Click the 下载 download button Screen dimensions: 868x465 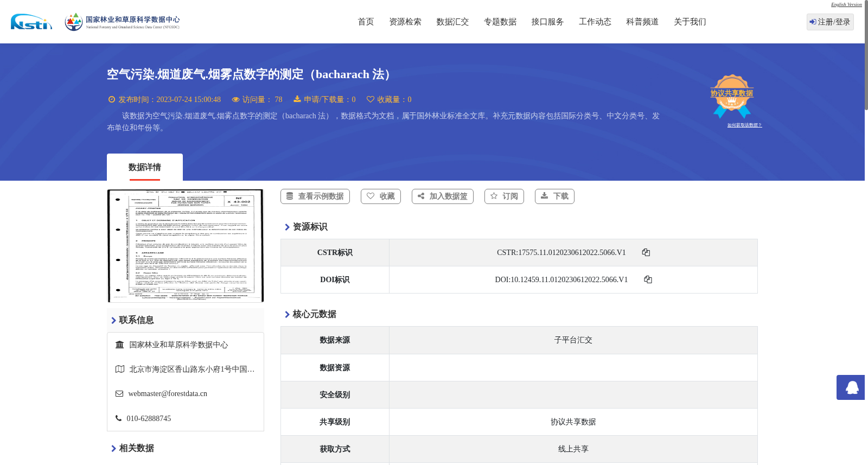coord(554,196)
